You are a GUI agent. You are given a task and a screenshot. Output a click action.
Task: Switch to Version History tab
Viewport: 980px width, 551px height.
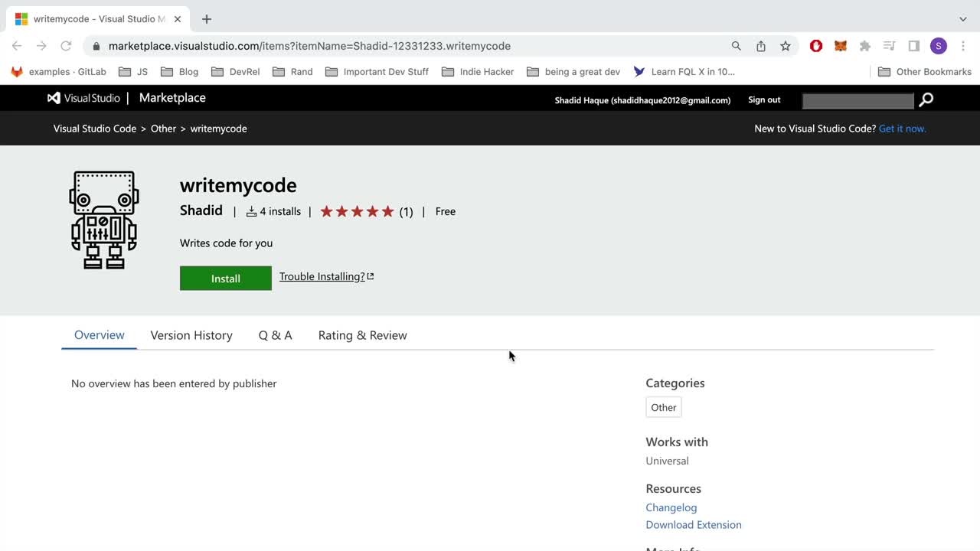pos(191,335)
